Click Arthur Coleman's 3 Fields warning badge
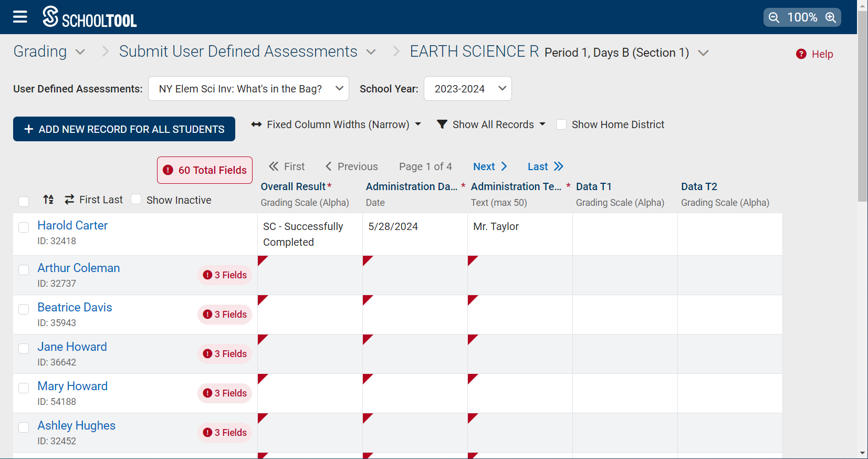Viewport: 868px width, 459px height. pos(225,275)
